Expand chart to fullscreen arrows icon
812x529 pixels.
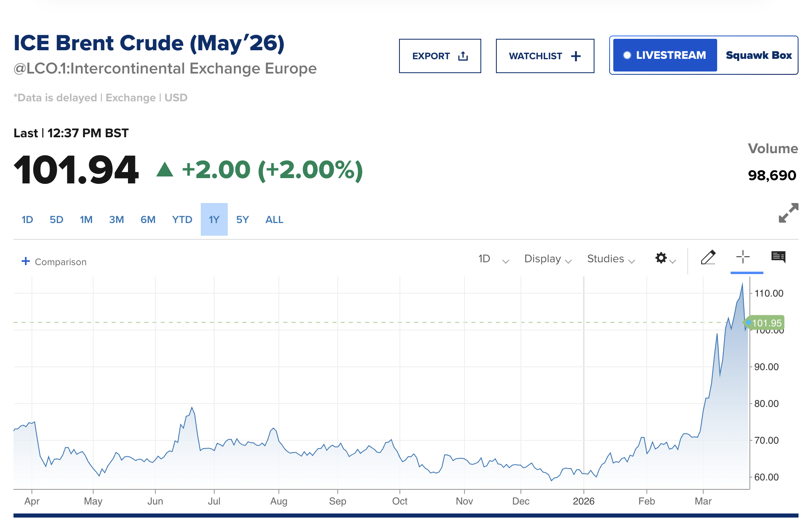[788, 213]
